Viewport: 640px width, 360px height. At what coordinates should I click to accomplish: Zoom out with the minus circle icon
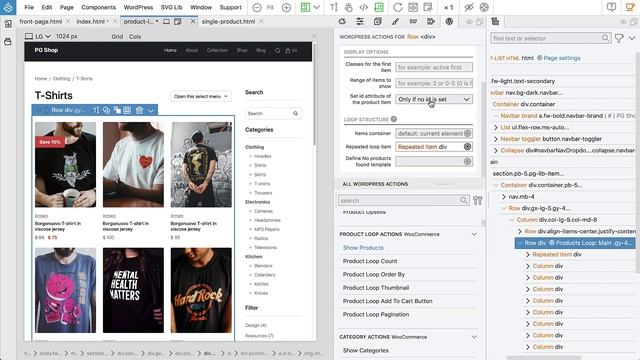tap(257, 7)
